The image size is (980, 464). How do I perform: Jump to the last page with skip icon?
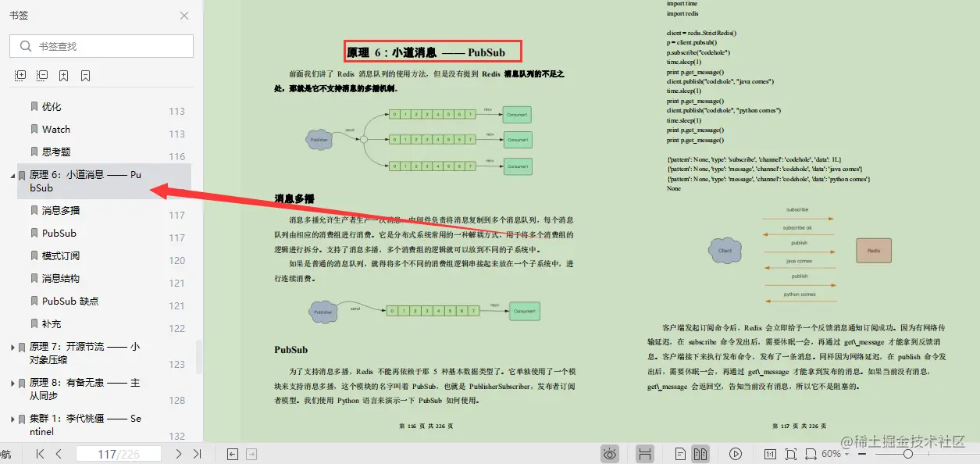click(x=197, y=453)
